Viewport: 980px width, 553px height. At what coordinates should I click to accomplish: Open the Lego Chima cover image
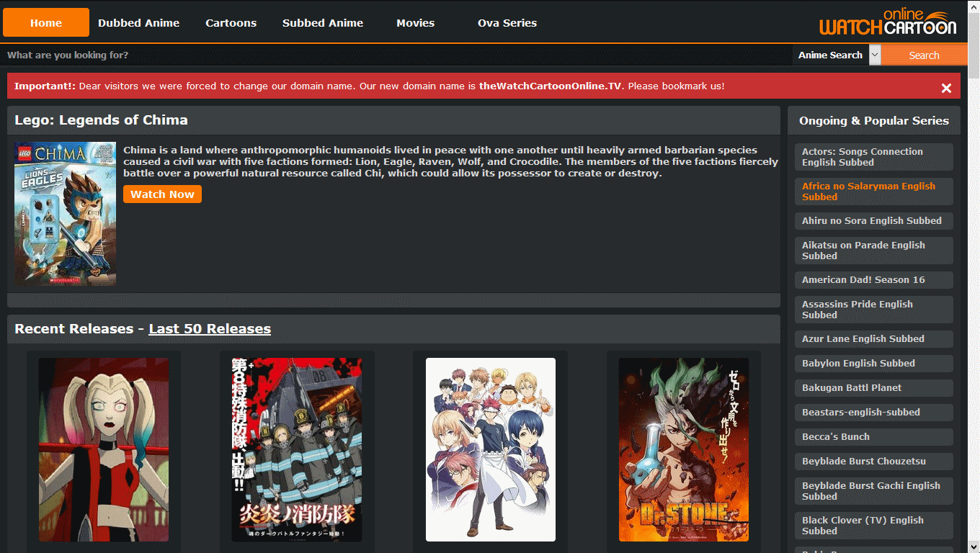point(65,213)
